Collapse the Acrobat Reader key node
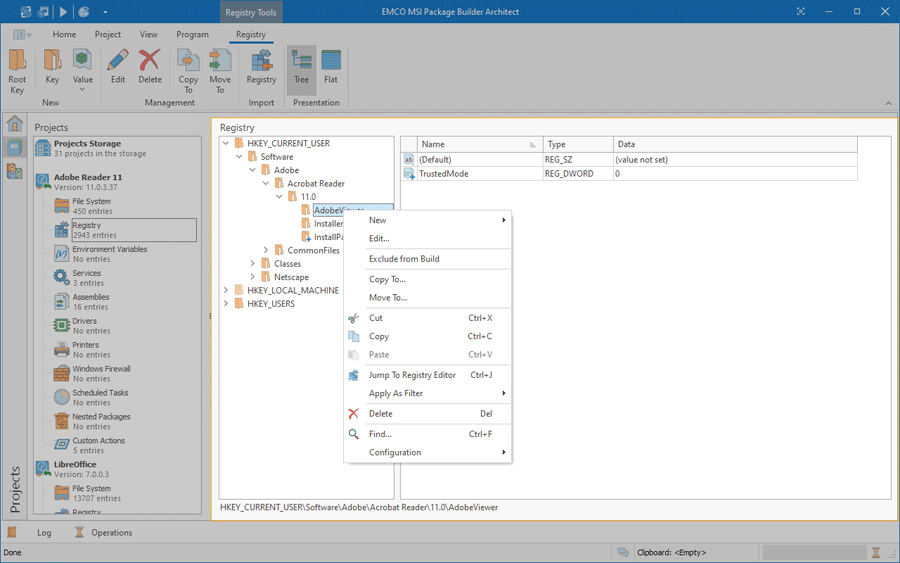Viewport: 900px width, 563px height. click(266, 184)
